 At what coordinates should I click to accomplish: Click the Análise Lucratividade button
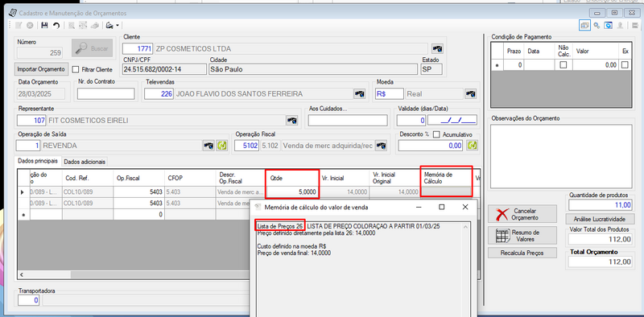600,219
